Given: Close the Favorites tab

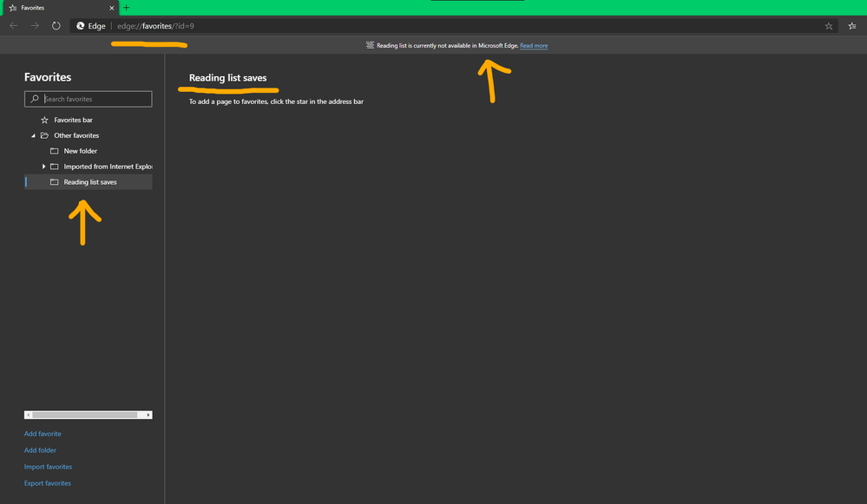Looking at the screenshot, I should click(112, 8).
